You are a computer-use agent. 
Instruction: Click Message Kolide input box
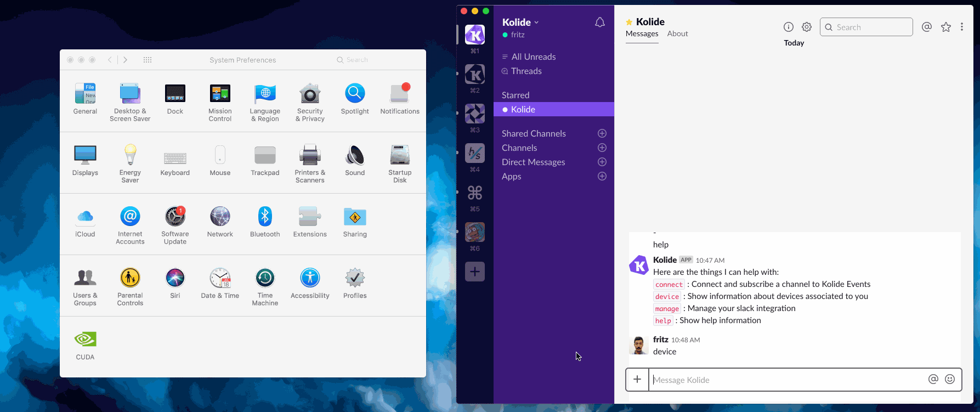click(x=787, y=380)
